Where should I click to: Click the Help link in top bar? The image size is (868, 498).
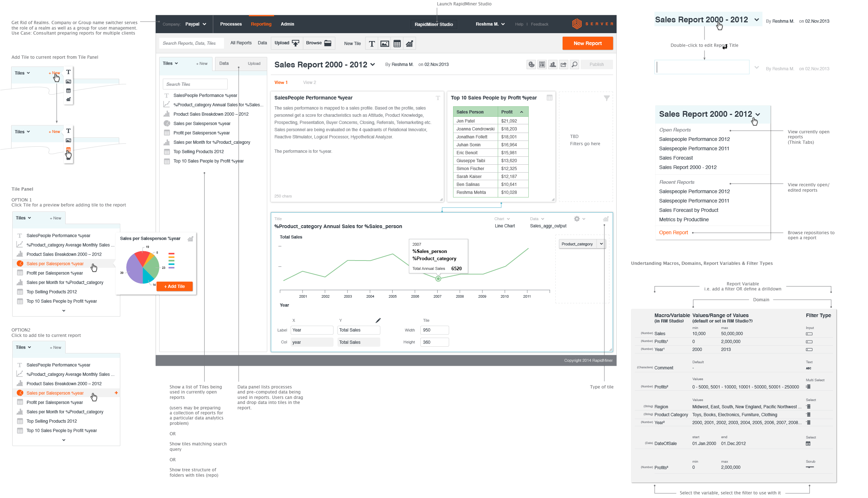coord(519,24)
